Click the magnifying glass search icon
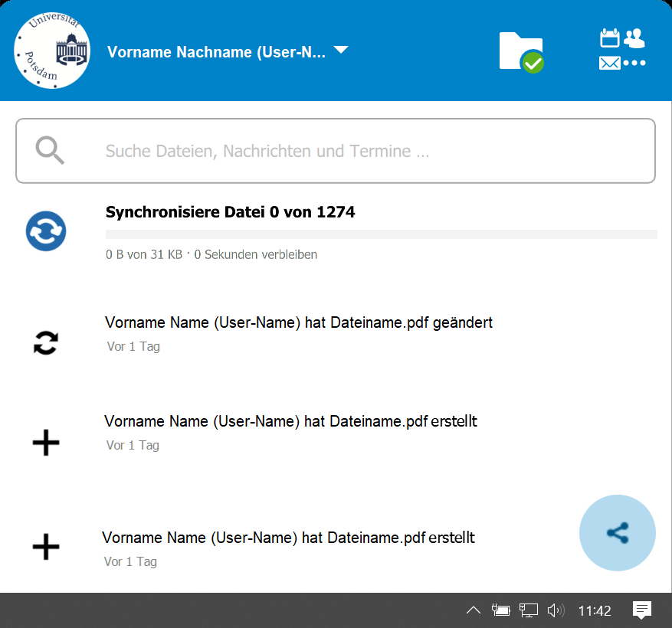672x628 pixels. pos(50,151)
